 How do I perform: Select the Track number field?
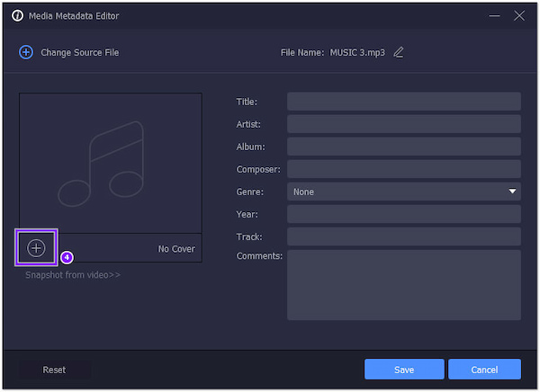(x=403, y=236)
